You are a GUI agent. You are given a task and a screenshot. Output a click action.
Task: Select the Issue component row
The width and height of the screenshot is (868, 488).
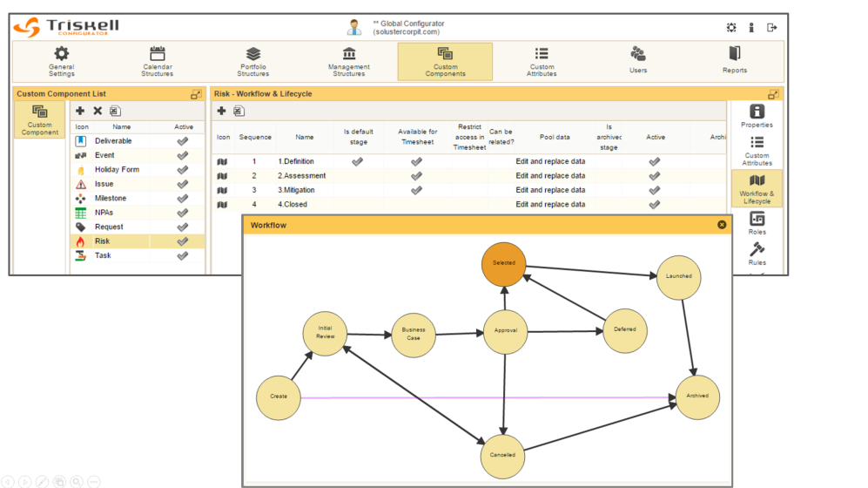point(138,184)
